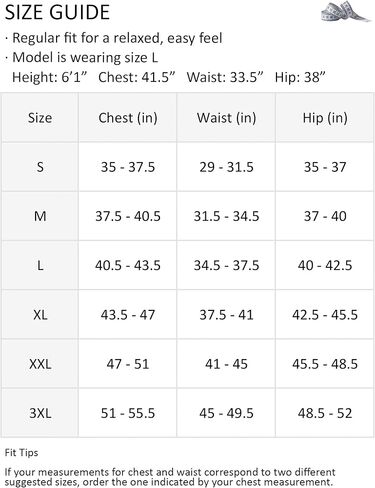The height and width of the screenshot is (488, 375).
Task: Click the Regular fit description line
Action: (x=117, y=38)
